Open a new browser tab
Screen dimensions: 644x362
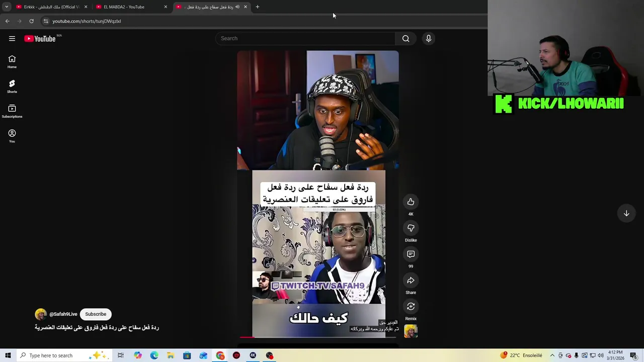pos(257,7)
